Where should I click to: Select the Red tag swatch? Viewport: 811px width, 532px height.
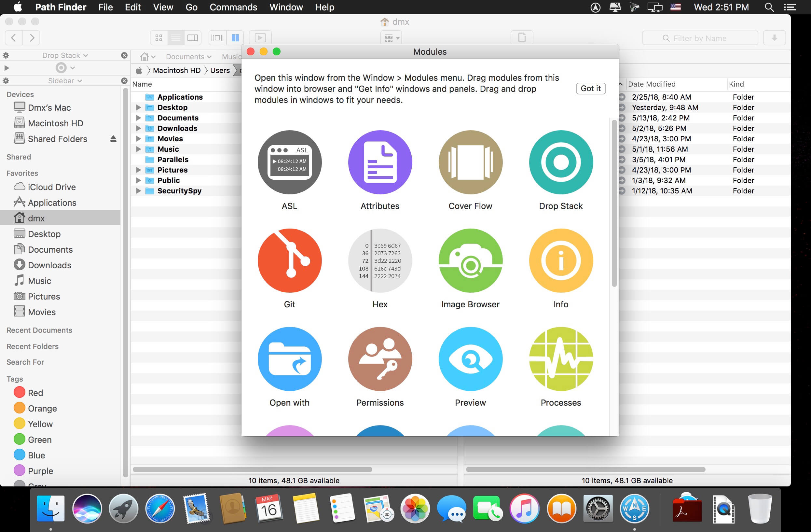click(20, 392)
